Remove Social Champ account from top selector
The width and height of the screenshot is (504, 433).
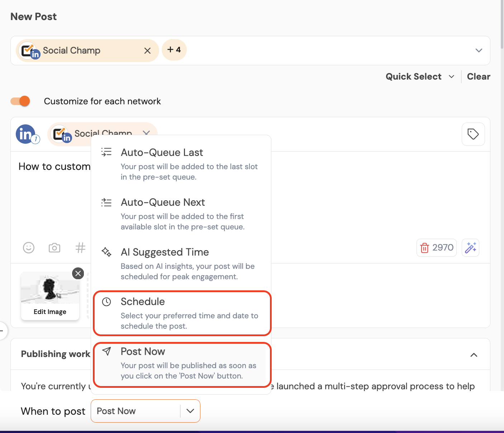(147, 51)
